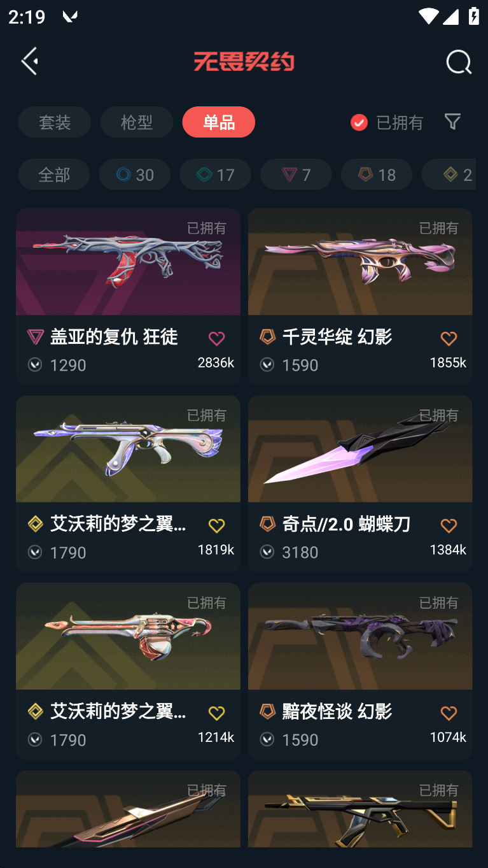
Task: Filter by blue circle tier chip 30
Action: (x=135, y=174)
